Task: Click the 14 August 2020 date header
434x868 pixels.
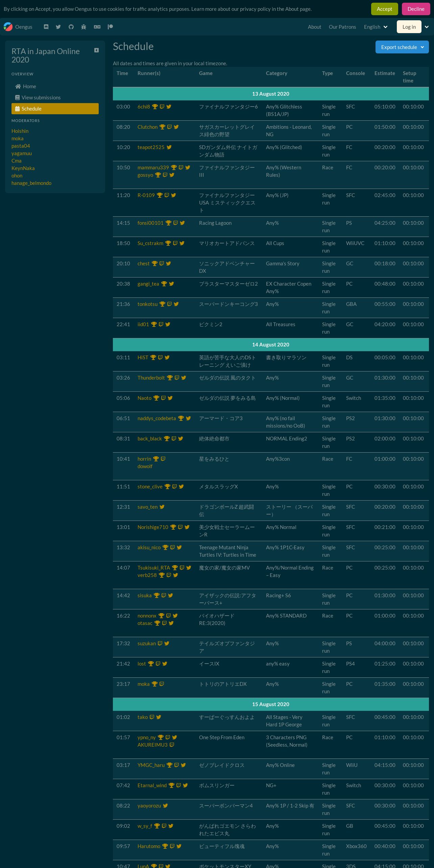Action: 271,344
